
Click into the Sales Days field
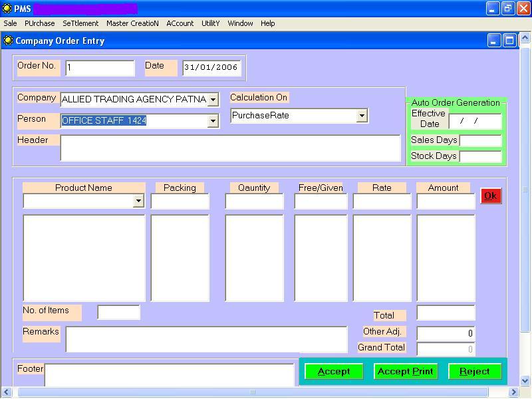tap(480, 140)
